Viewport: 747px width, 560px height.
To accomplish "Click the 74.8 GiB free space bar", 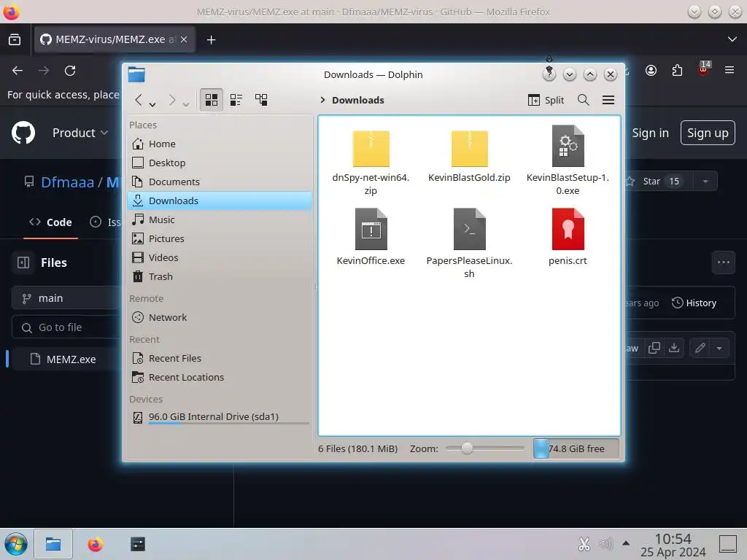I will pyautogui.click(x=576, y=448).
